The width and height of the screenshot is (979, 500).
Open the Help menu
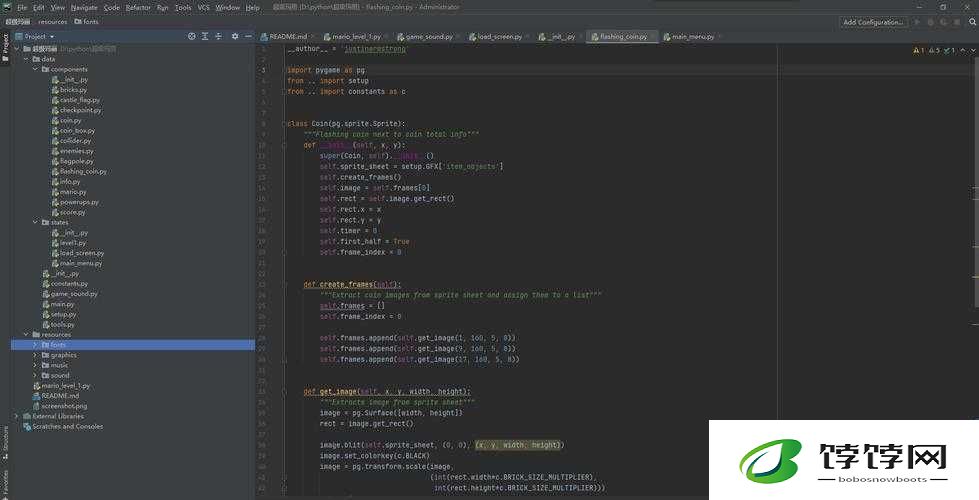click(x=252, y=7)
